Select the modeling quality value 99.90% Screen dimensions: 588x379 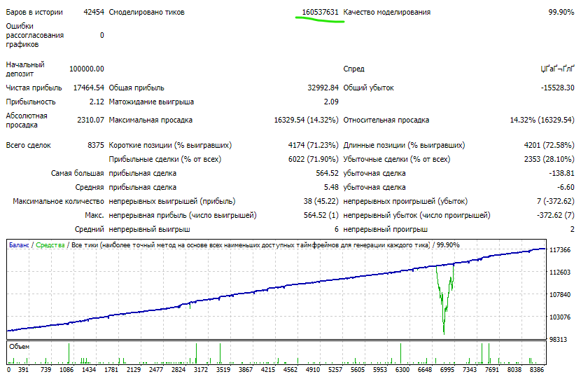[x=561, y=12]
